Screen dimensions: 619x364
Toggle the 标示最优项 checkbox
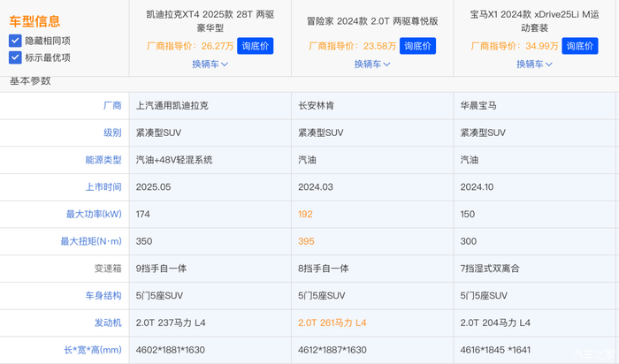click(x=15, y=57)
